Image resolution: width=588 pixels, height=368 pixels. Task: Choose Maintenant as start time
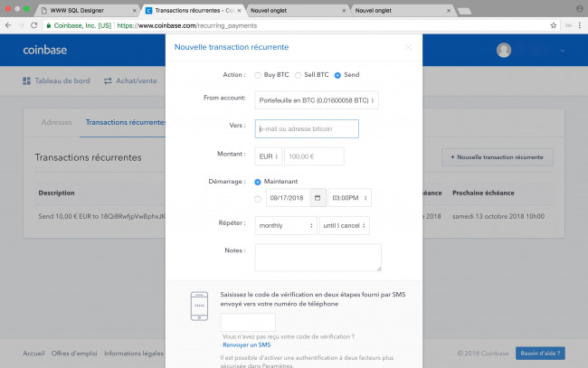tap(258, 182)
